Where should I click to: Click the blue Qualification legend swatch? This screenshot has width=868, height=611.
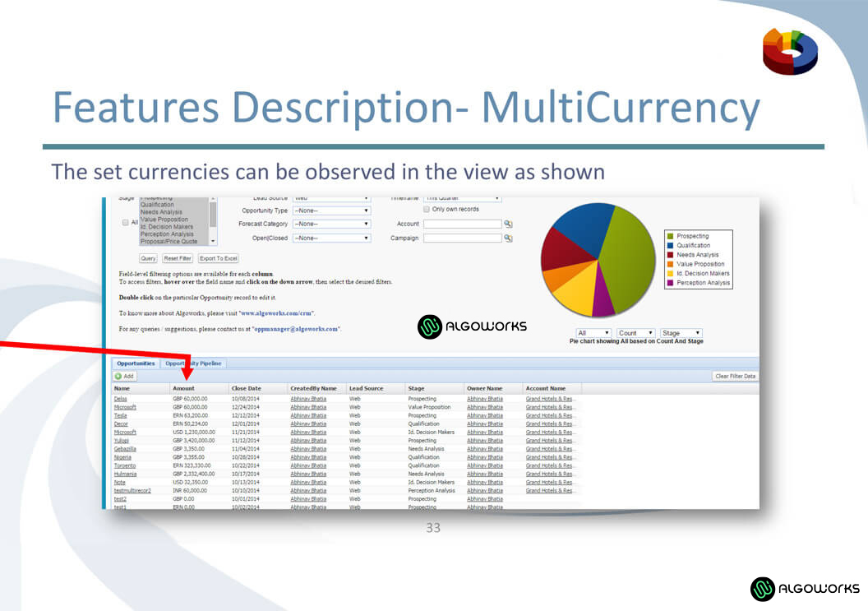671,246
